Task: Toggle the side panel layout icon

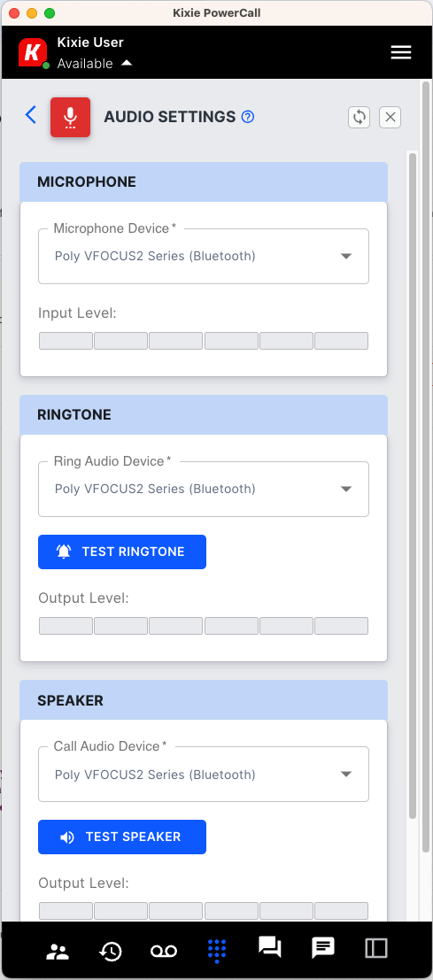Action: coord(376,948)
